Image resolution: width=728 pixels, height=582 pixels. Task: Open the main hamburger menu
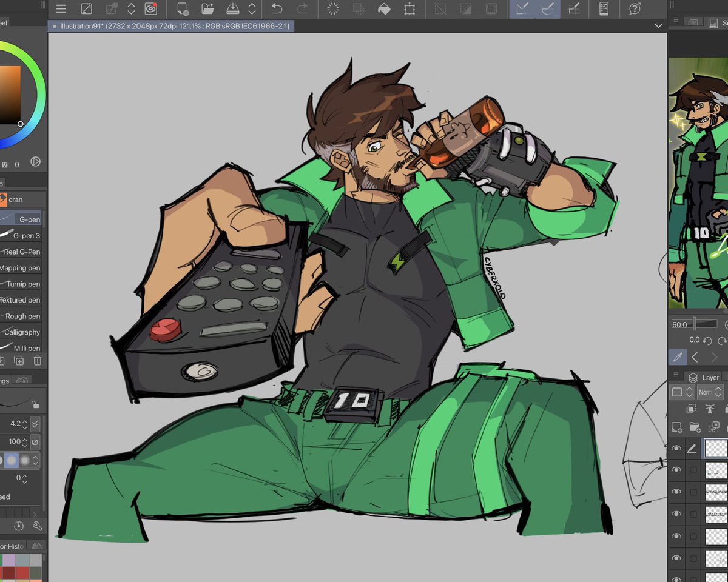[x=61, y=8]
